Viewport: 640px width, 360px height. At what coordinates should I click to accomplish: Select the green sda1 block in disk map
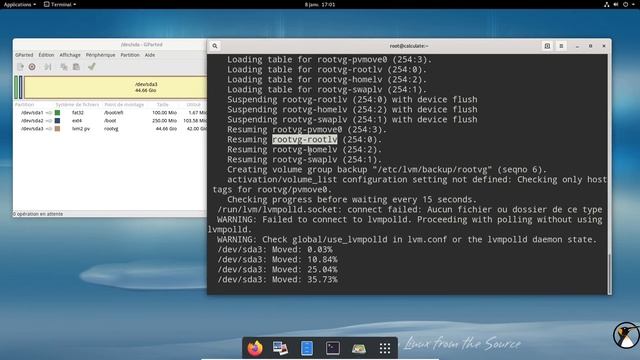pos(16,87)
